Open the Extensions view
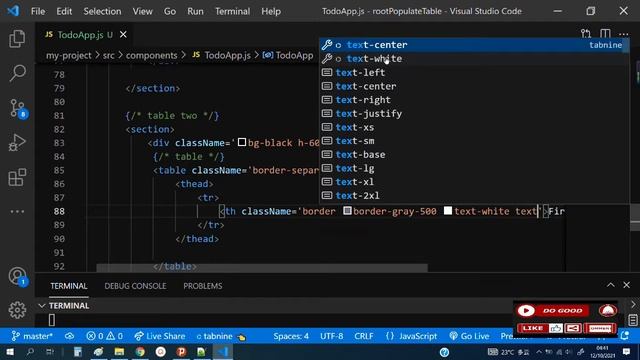Screen dimensions: 640x360 pos(17,178)
